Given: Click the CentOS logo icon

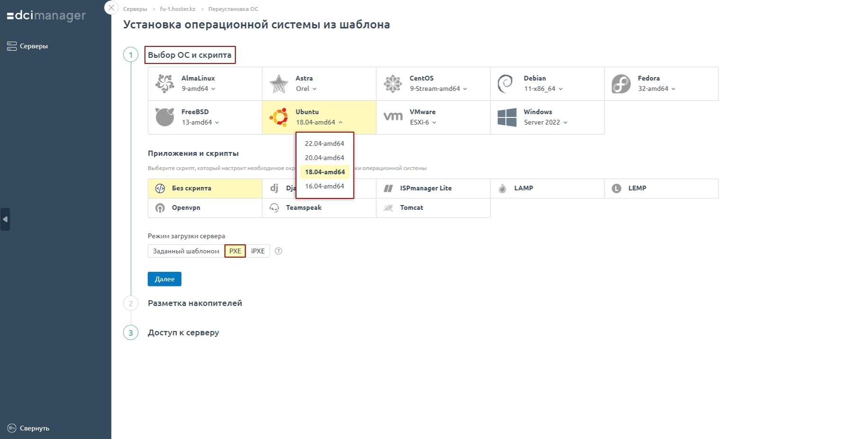Looking at the screenshot, I should [x=393, y=84].
